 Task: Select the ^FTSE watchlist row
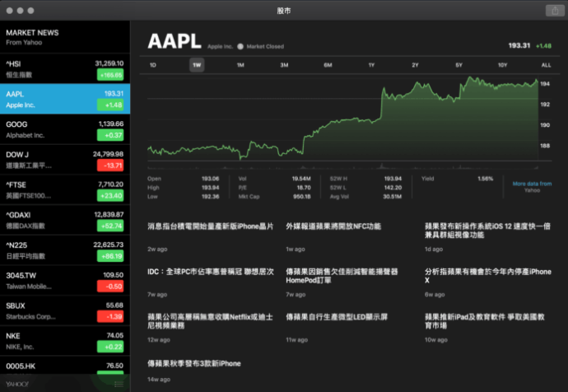click(x=65, y=190)
